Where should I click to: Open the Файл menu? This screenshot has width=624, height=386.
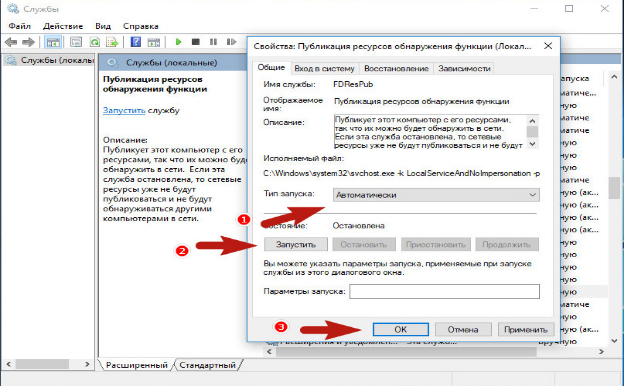coord(20,26)
